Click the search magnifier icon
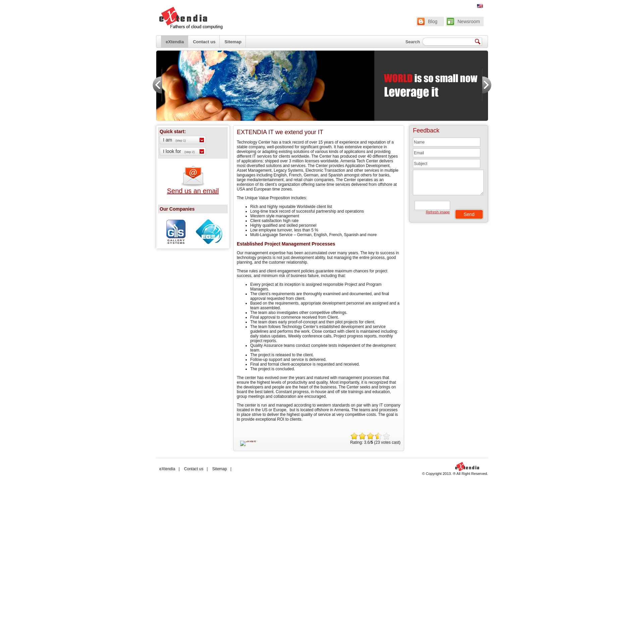Image resolution: width=644 pixels, height=644 pixels. pyautogui.click(x=478, y=41)
